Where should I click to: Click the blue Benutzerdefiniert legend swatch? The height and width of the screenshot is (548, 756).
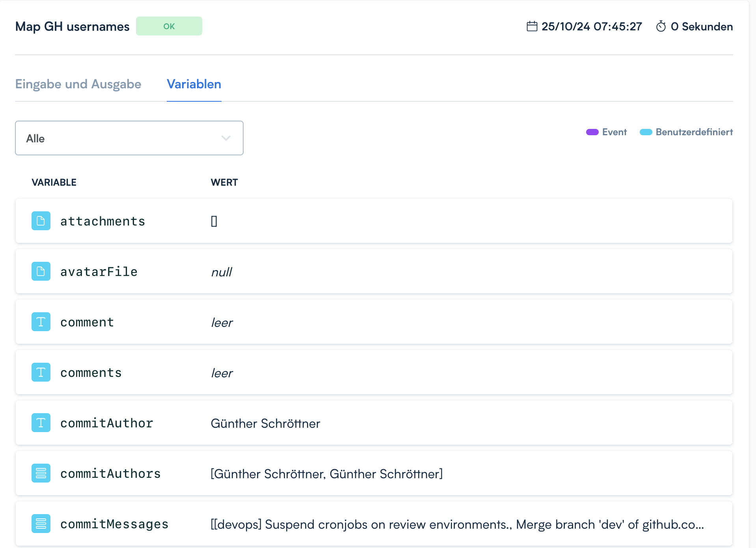tap(646, 132)
